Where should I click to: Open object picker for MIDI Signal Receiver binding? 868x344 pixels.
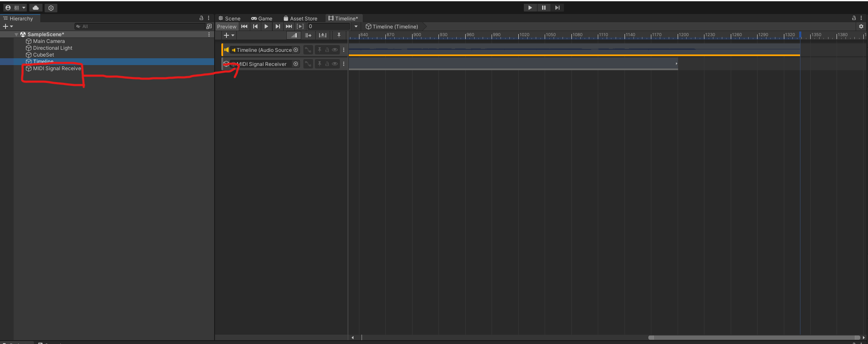[296, 64]
